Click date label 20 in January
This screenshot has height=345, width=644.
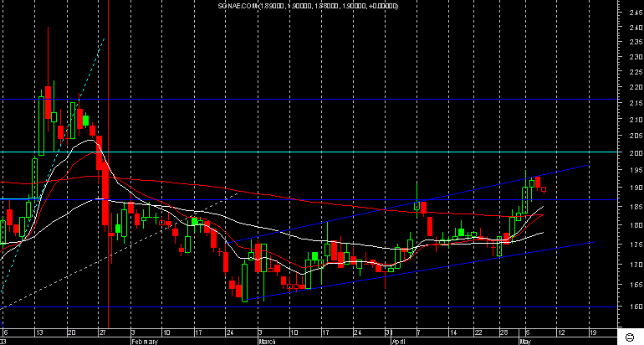(x=71, y=332)
